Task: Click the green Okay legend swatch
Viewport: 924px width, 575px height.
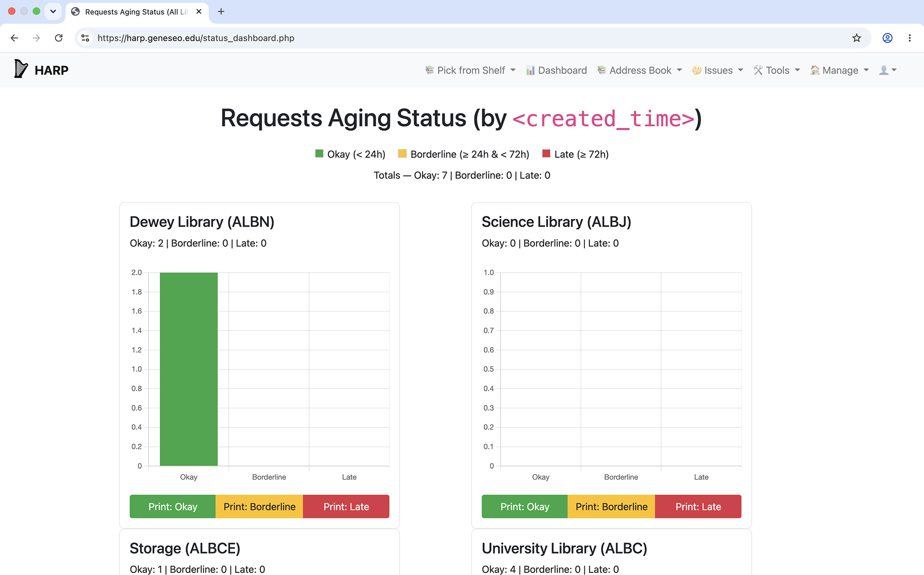Action: pos(319,153)
